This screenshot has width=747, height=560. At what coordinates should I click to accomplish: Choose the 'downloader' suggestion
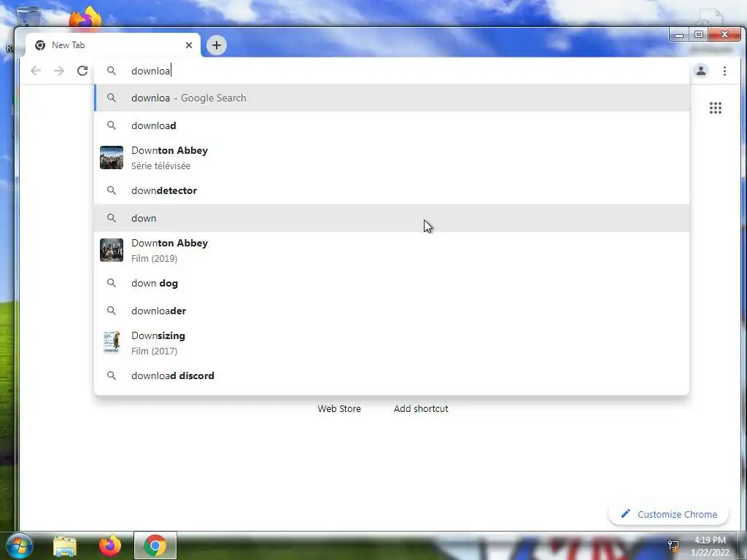click(392, 311)
